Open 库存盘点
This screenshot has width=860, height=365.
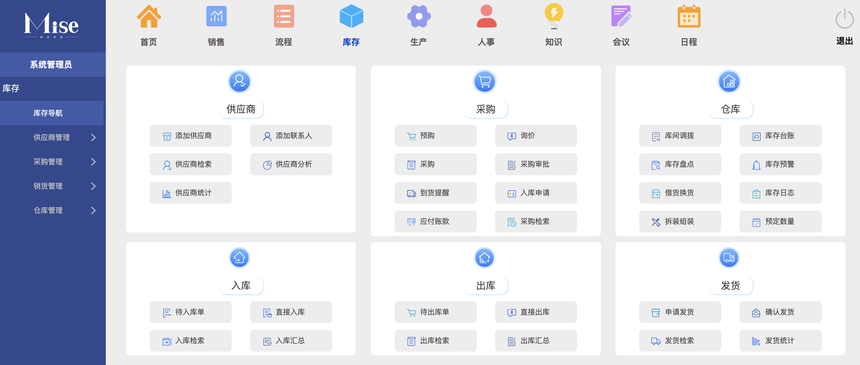pyautogui.click(x=680, y=164)
